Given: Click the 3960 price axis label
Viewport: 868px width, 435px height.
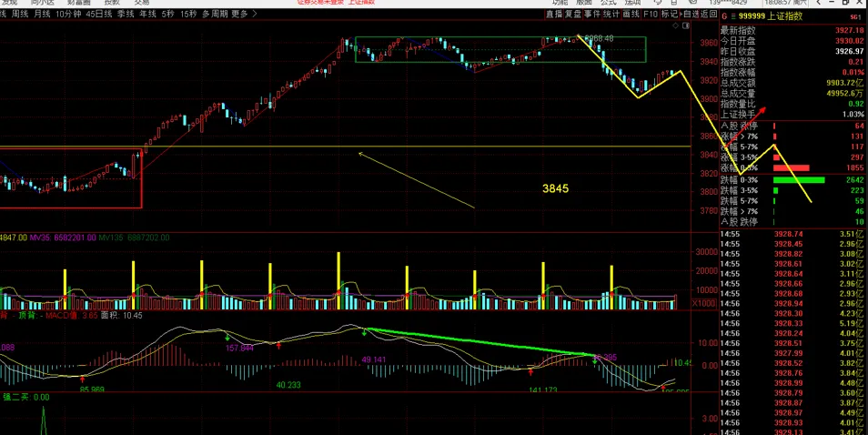Looking at the screenshot, I should pos(709,43).
